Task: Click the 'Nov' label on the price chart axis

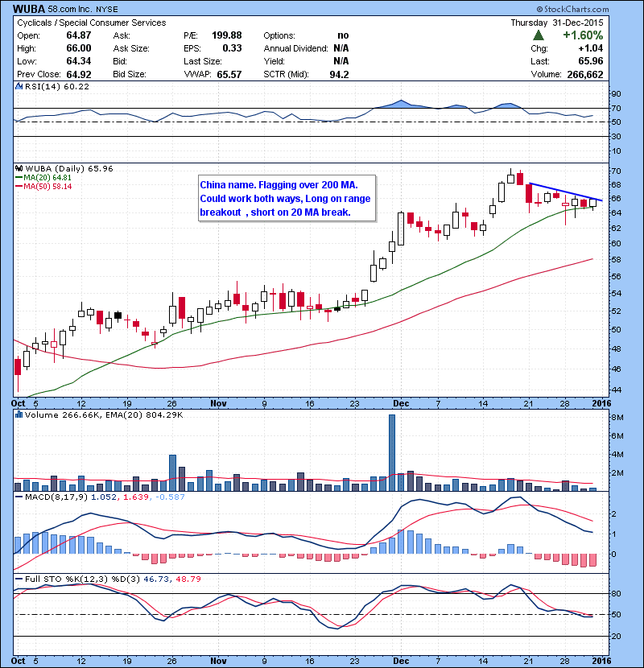Action: pyautogui.click(x=218, y=403)
